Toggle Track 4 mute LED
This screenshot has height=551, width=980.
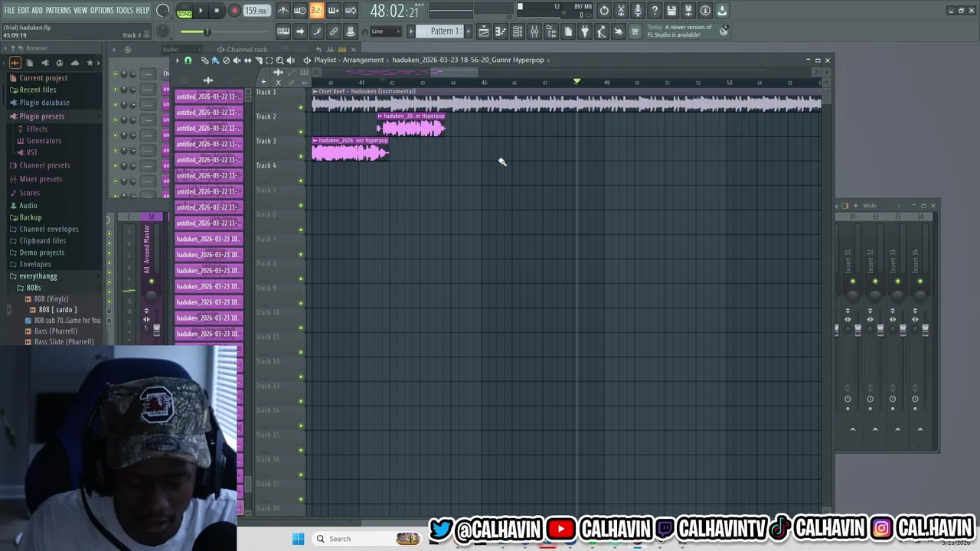point(301,181)
